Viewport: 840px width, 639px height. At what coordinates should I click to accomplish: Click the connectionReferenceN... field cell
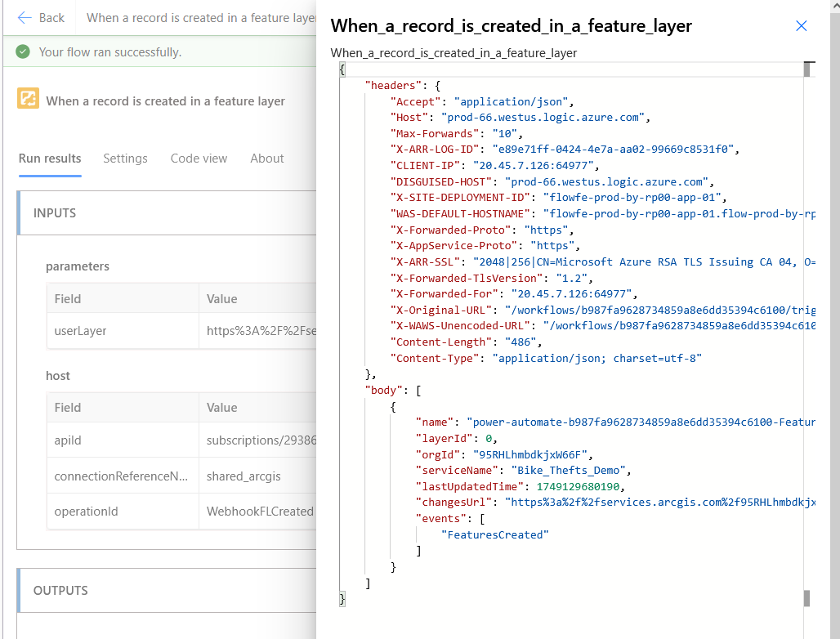123,476
